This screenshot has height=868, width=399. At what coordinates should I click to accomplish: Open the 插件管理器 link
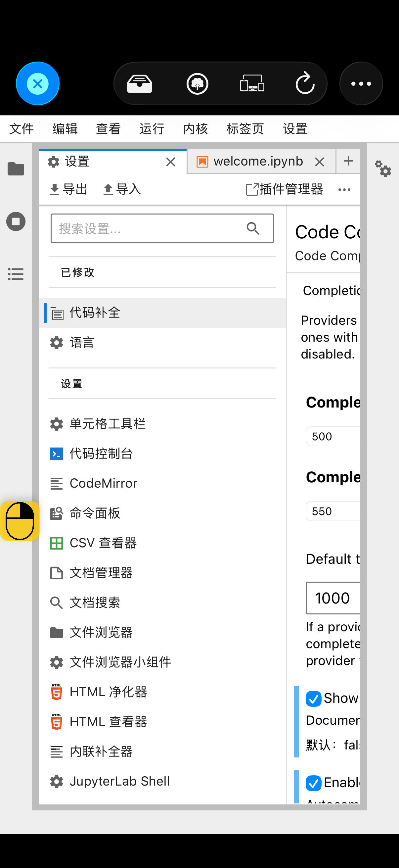(285, 189)
